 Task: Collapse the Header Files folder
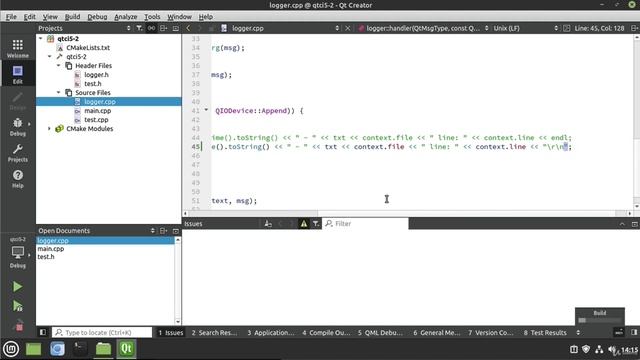coord(58,65)
